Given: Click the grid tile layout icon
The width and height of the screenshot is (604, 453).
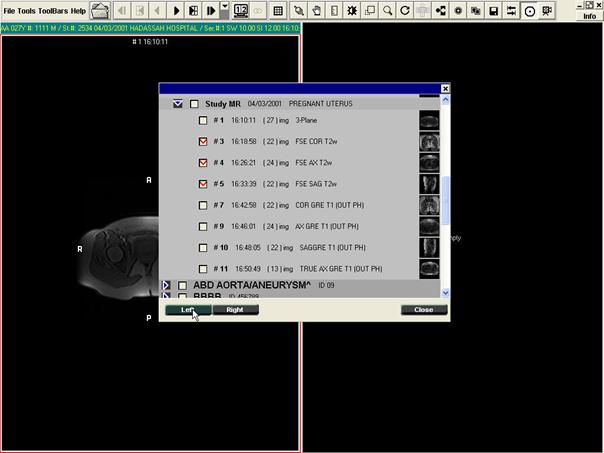Looking at the screenshot, I should point(278,11).
